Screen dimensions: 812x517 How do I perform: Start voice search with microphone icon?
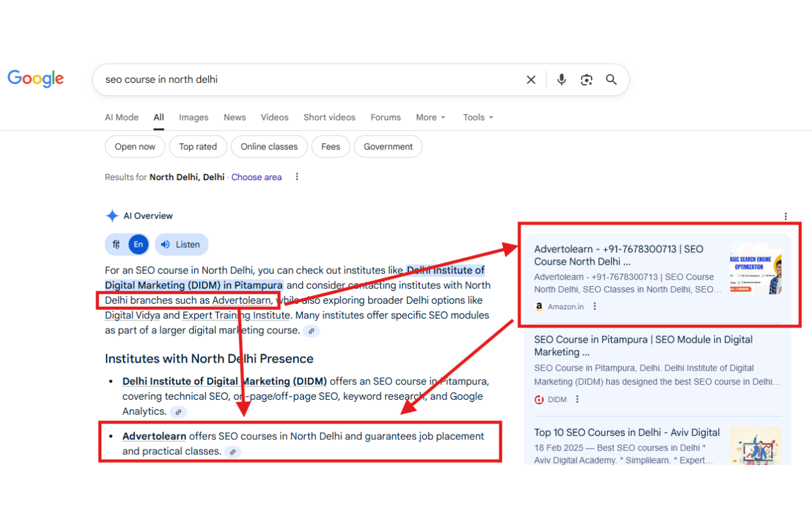click(561, 80)
